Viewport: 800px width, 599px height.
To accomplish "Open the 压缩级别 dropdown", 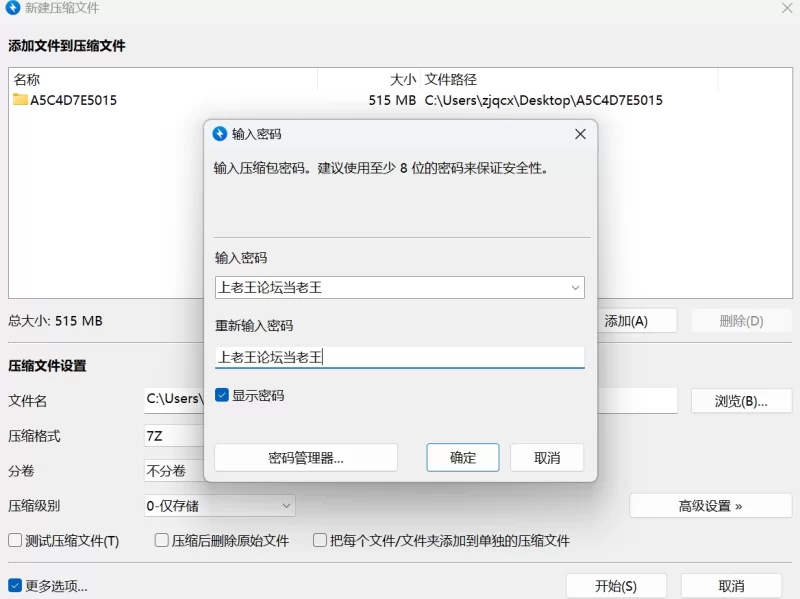I will pos(220,506).
